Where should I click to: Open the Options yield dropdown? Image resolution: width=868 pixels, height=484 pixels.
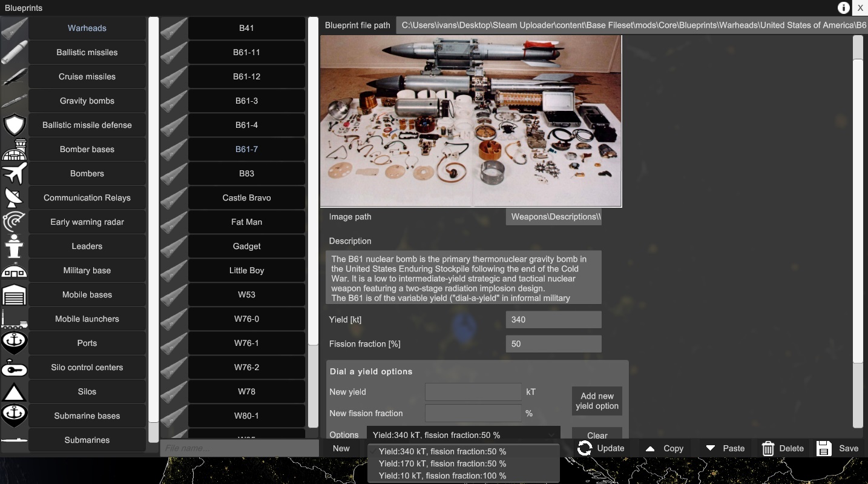(x=463, y=435)
